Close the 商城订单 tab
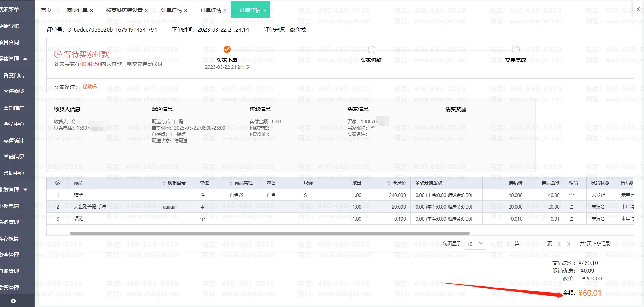Viewport: 644px width, 307px height. tap(91, 11)
